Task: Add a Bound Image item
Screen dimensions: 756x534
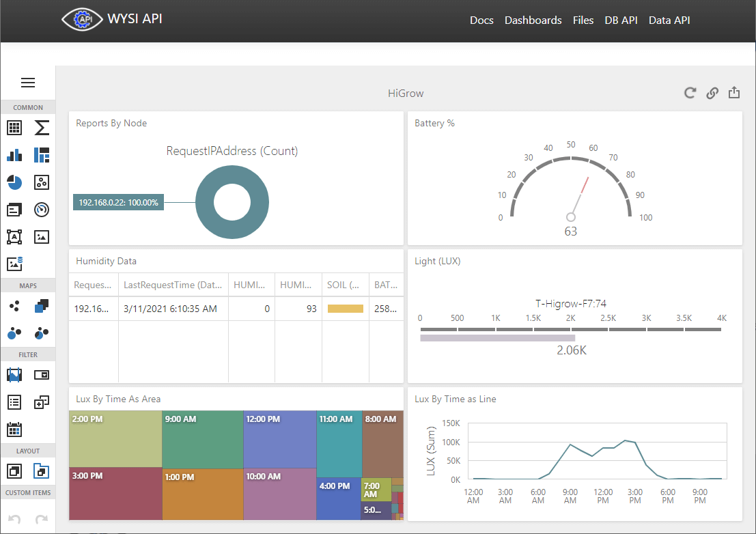Action: [x=14, y=264]
